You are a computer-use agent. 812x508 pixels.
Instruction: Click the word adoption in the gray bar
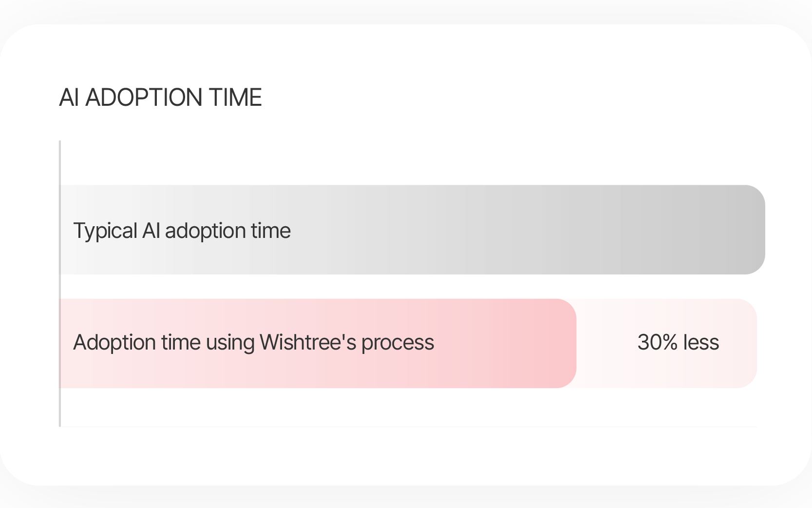pyautogui.click(x=205, y=232)
